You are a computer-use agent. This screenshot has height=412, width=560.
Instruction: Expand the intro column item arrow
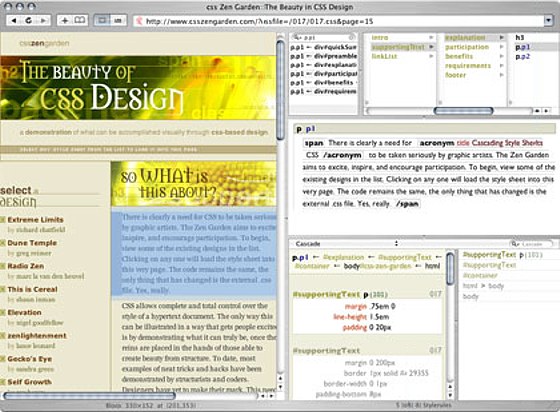coord(431,37)
